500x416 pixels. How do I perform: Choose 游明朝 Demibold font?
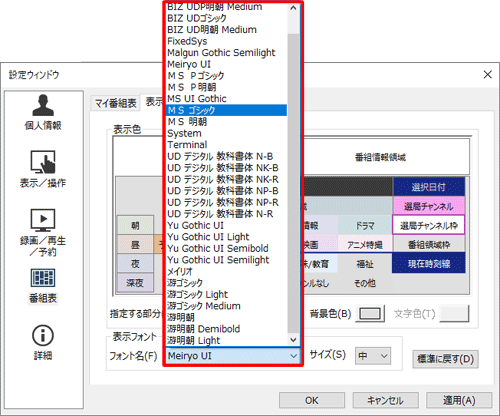pyautogui.click(x=226, y=328)
